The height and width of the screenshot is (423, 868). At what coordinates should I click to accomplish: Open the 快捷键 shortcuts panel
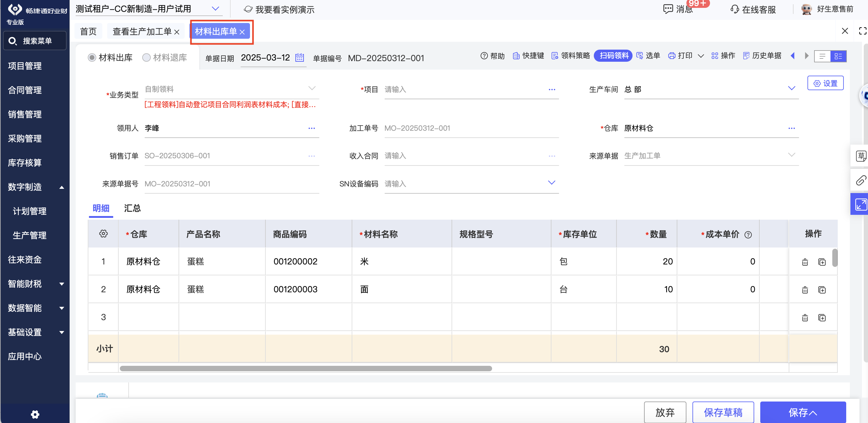[x=528, y=56]
